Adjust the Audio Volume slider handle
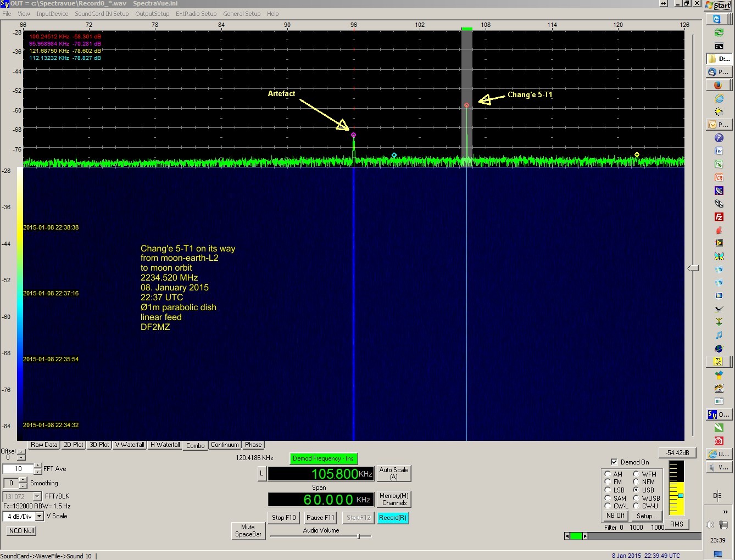 [x=358, y=536]
